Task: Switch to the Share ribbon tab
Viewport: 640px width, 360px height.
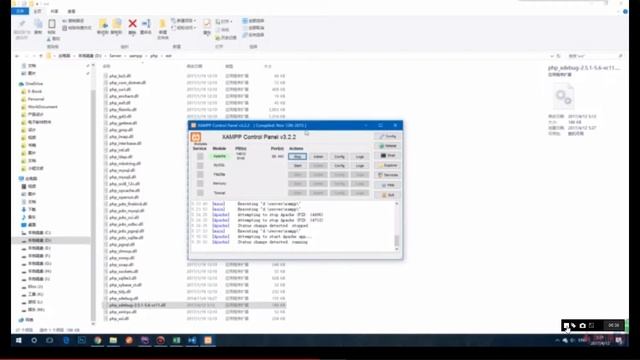Action: pyautogui.click(x=54, y=11)
